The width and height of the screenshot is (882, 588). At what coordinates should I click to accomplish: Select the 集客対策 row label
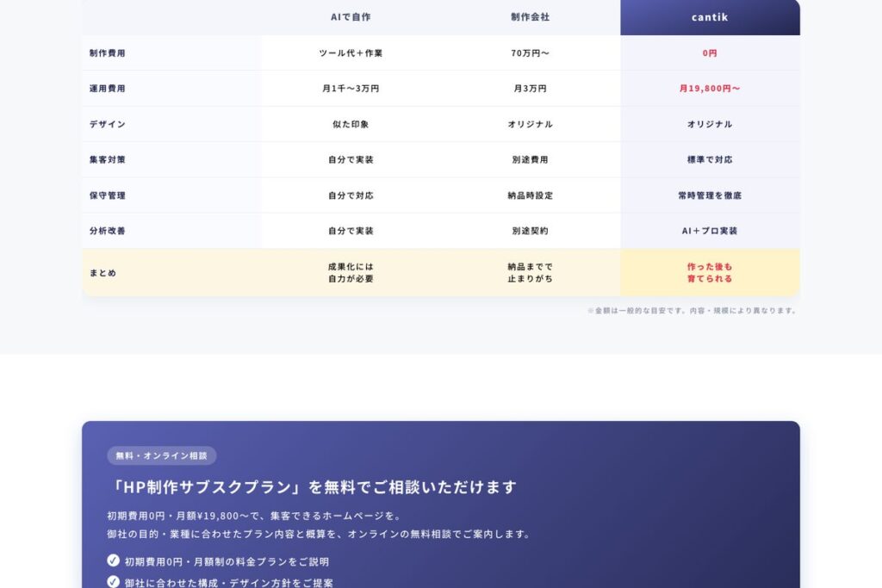coord(108,159)
